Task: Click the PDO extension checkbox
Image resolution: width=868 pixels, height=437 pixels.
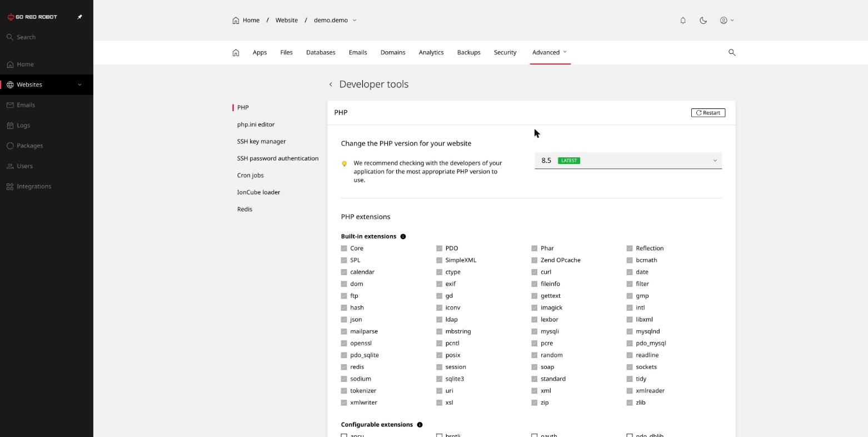Action: 439,249
